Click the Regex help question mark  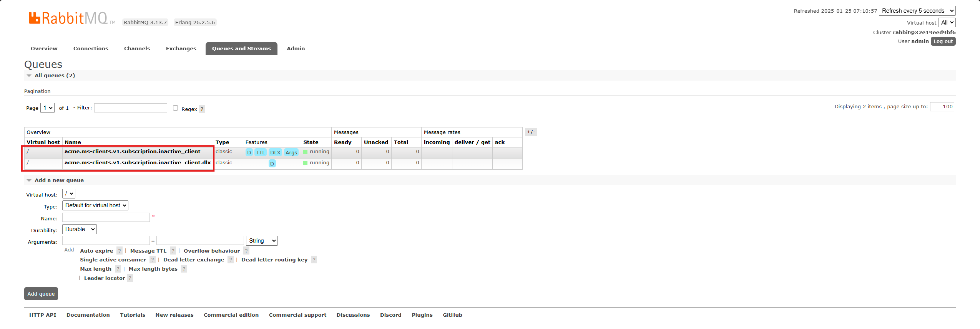click(x=202, y=109)
